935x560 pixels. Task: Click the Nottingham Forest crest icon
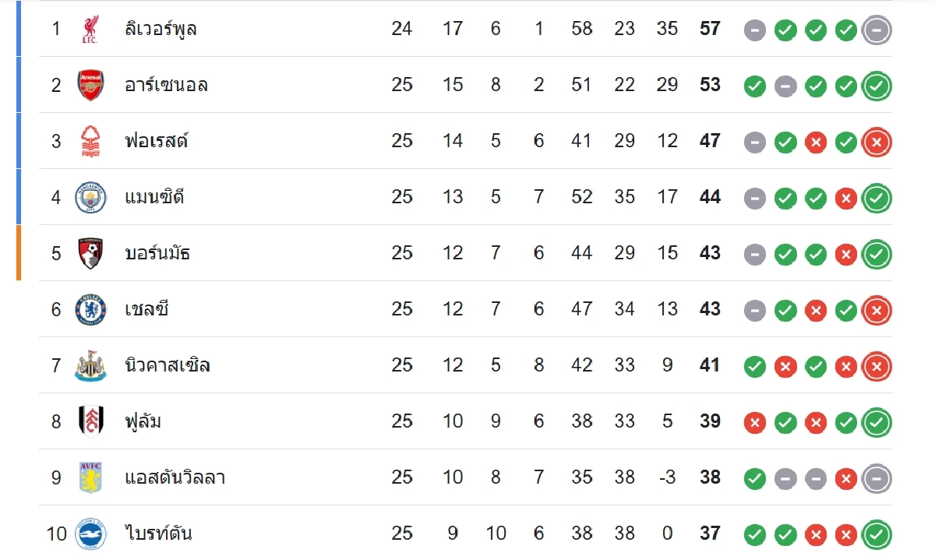click(x=90, y=141)
